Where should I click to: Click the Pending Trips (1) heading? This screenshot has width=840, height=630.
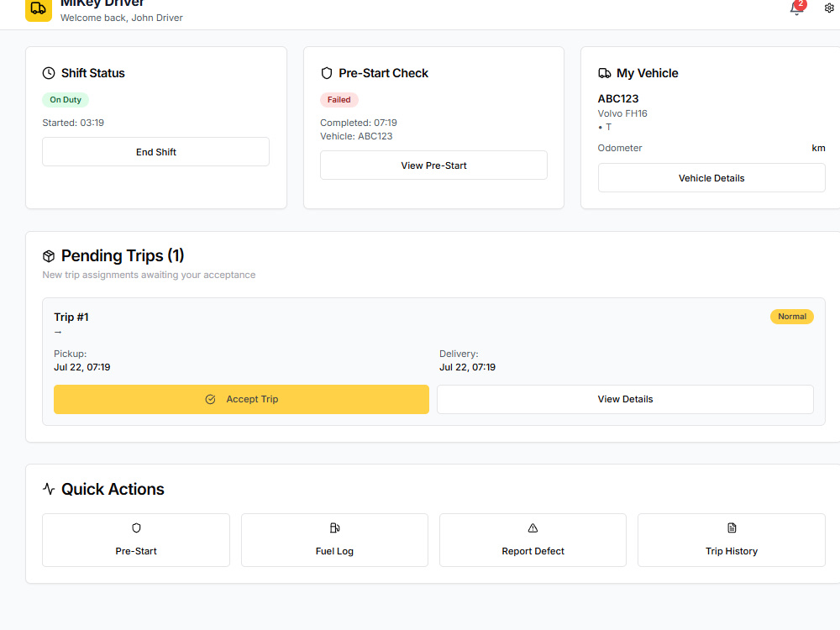(123, 256)
